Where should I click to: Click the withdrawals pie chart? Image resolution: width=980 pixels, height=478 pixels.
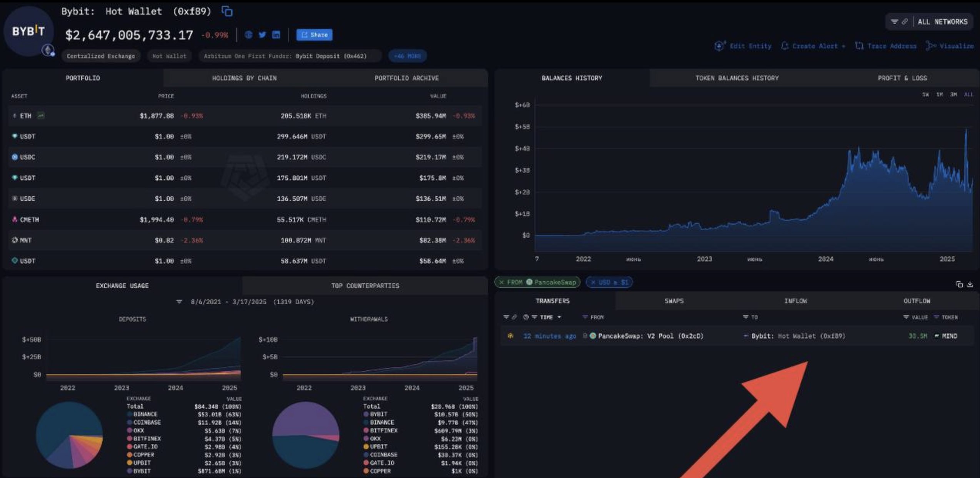click(306, 435)
